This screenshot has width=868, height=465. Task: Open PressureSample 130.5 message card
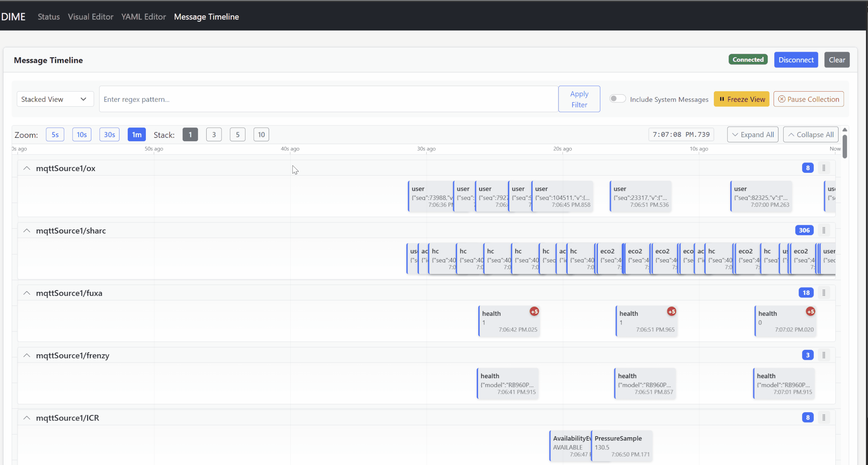pyautogui.click(x=622, y=446)
